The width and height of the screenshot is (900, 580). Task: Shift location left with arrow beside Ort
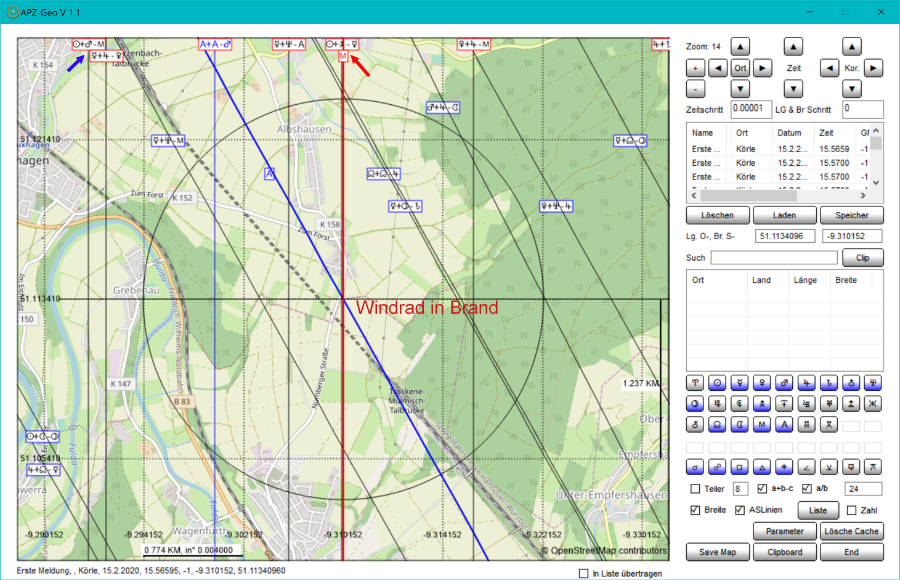click(x=718, y=68)
